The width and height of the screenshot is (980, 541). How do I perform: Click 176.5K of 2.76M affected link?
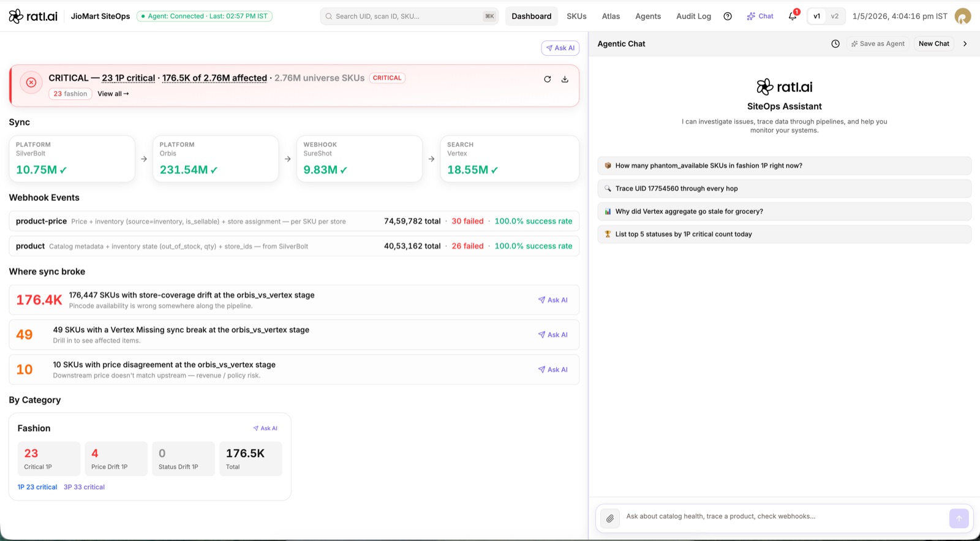pyautogui.click(x=214, y=78)
